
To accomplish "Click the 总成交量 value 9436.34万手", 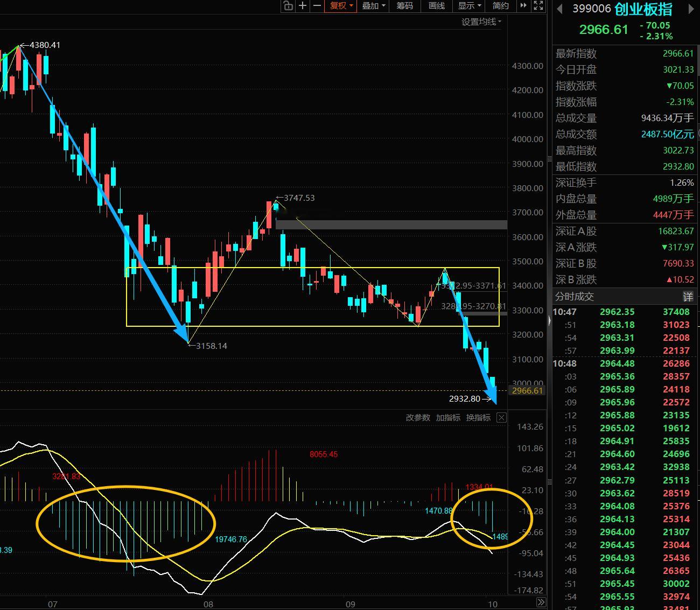I will [667, 118].
